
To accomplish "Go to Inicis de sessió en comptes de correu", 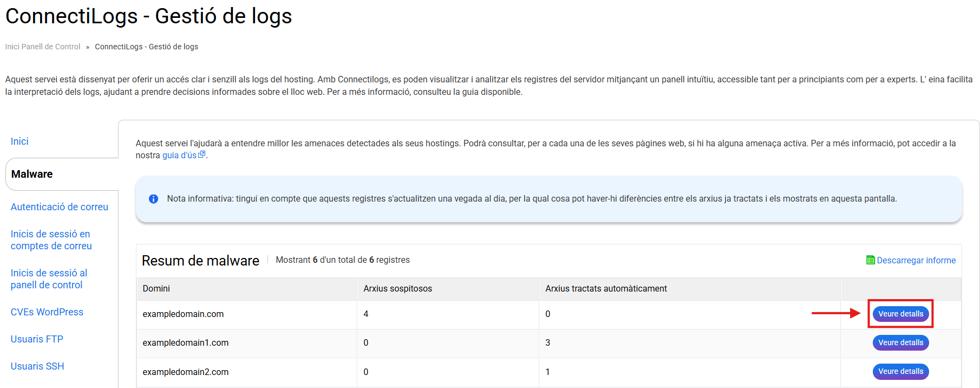I will [51, 240].
